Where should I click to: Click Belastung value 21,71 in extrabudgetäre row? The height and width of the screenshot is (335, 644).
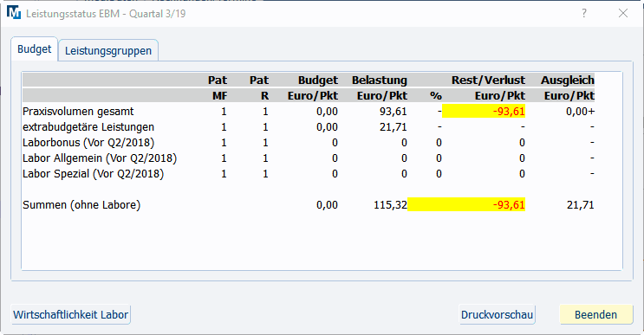pos(393,127)
